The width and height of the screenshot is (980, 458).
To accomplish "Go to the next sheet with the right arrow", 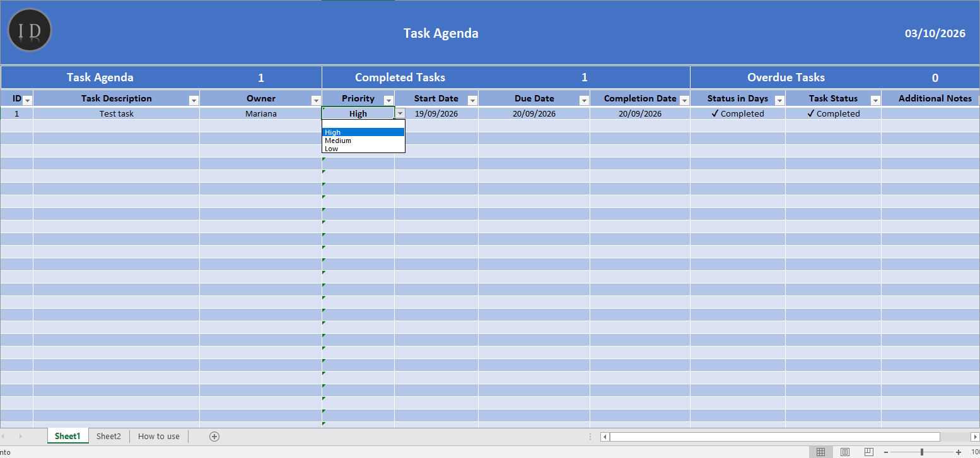I will (20, 437).
